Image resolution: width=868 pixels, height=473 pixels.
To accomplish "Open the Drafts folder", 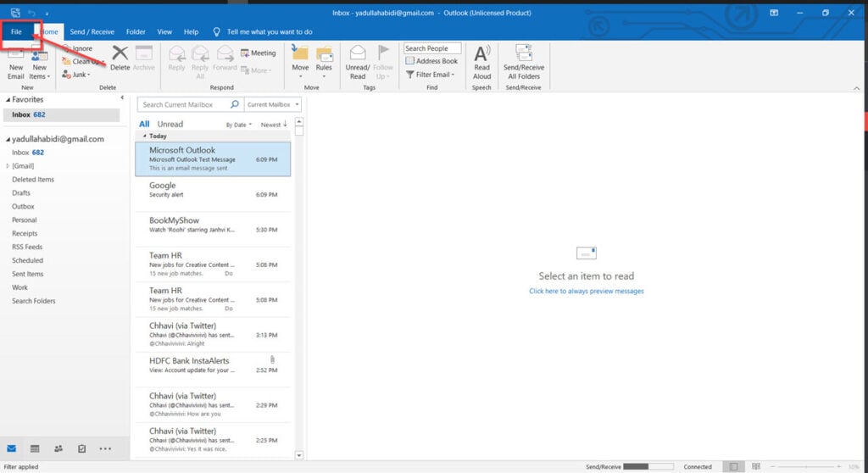I will pyautogui.click(x=21, y=192).
